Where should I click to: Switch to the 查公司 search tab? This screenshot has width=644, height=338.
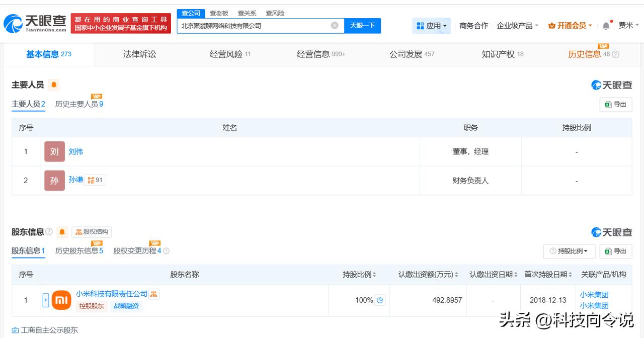(x=191, y=13)
